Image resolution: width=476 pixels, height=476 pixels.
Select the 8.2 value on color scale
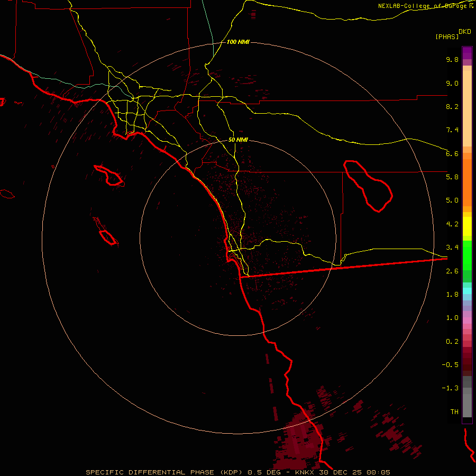452,107
